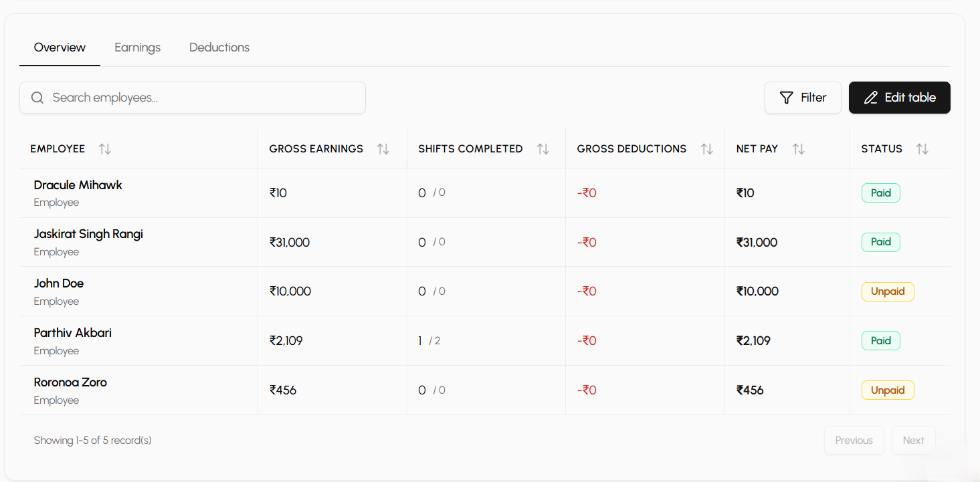Screen dimensions: 980x482
Task: Open the Filter panel
Action: click(803, 98)
